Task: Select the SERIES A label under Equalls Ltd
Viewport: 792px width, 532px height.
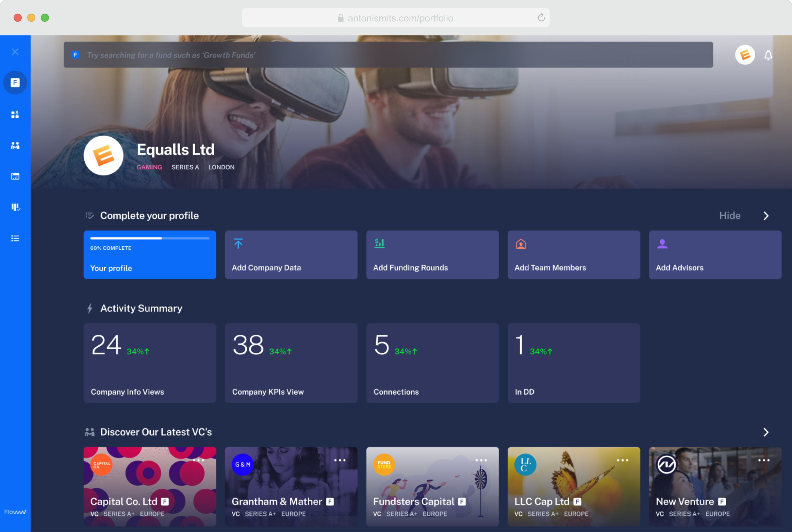Action: (x=185, y=167)
